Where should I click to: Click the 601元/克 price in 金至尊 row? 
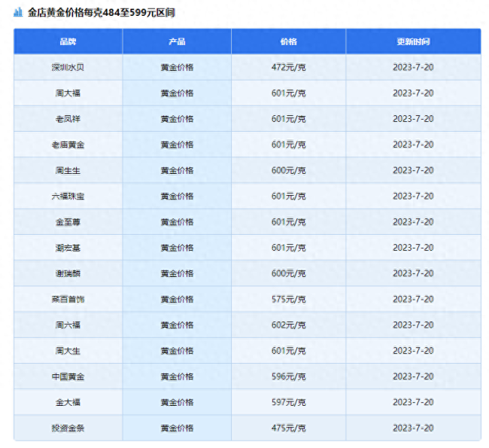288,222
